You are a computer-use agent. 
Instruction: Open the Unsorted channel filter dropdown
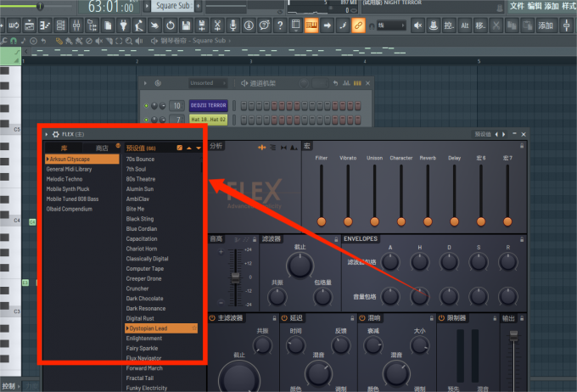pos(208,83)
